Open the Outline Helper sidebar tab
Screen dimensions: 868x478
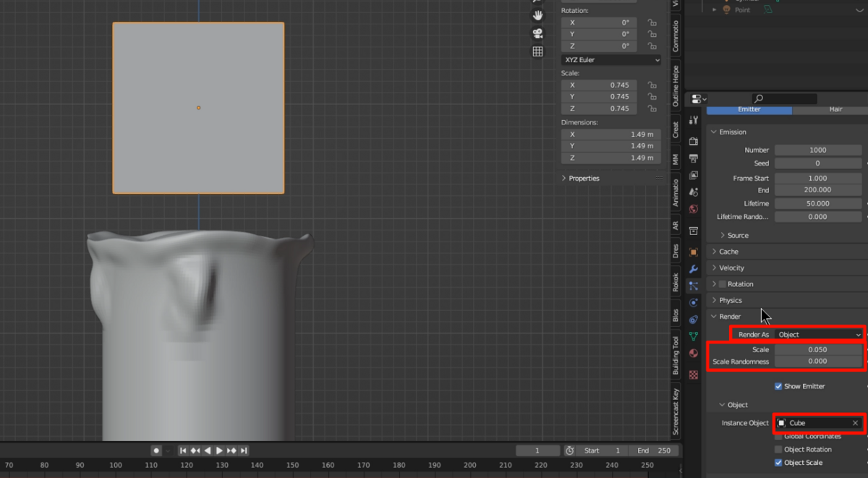tap(676, 86)
